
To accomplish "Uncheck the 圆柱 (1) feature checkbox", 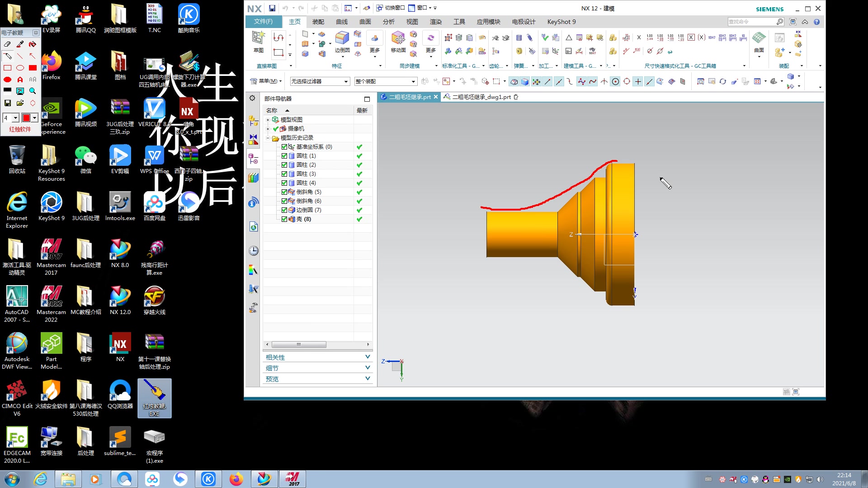I will point(284,156).
